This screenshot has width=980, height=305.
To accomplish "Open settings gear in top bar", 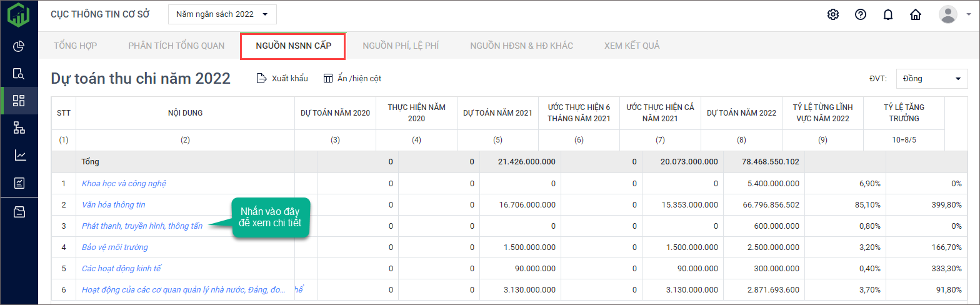I will [x=832, y=14].
